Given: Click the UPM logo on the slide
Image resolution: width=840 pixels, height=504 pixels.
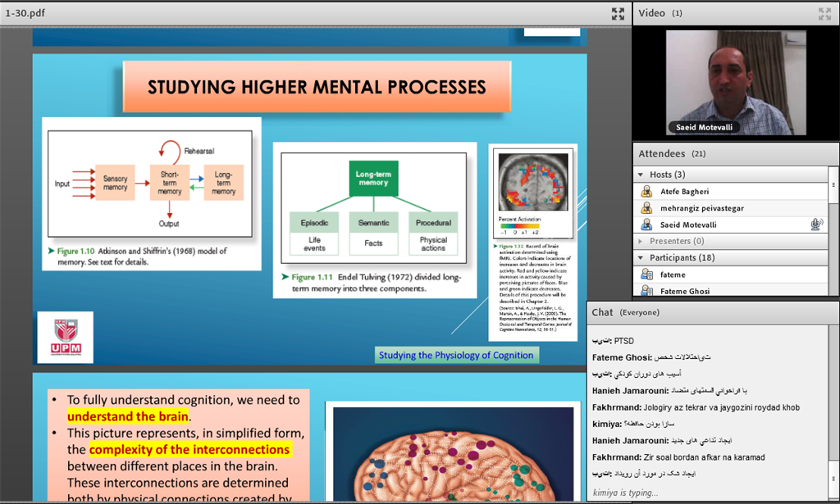Looking at the screenshot, I should tap(66, 338).
